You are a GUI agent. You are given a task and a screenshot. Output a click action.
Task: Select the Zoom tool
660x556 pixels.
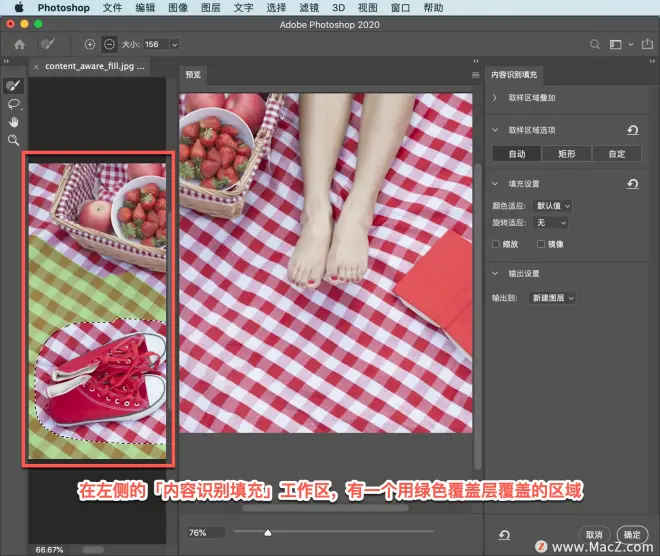point(13,140)
